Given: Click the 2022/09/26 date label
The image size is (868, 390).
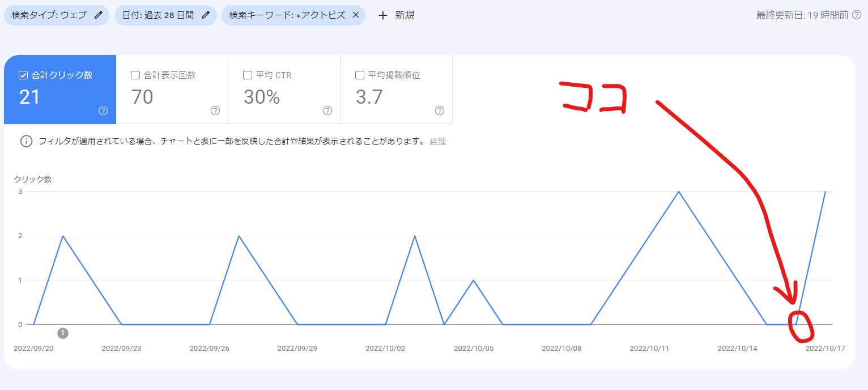Looking at the screenshot, I should (210, 348).
